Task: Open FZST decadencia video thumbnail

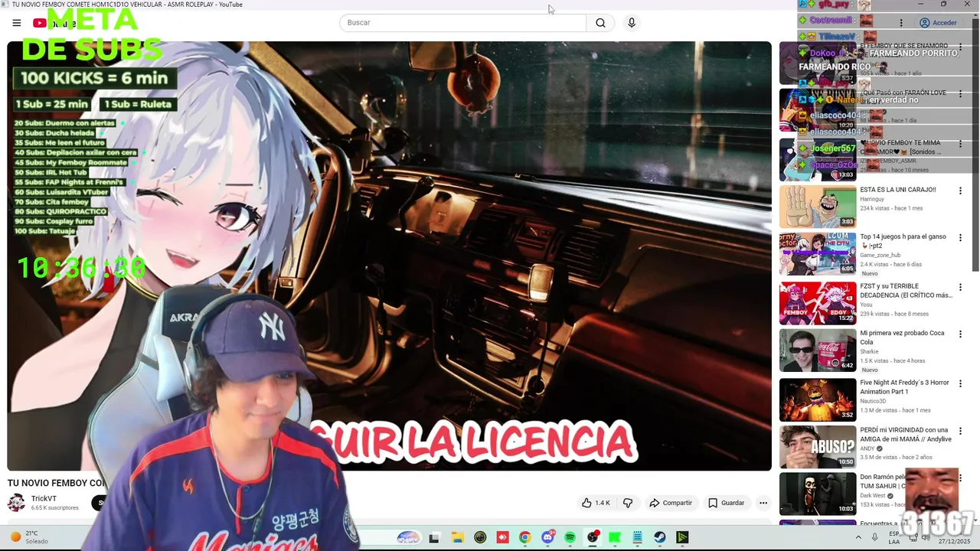Action: tap(818, 303)
